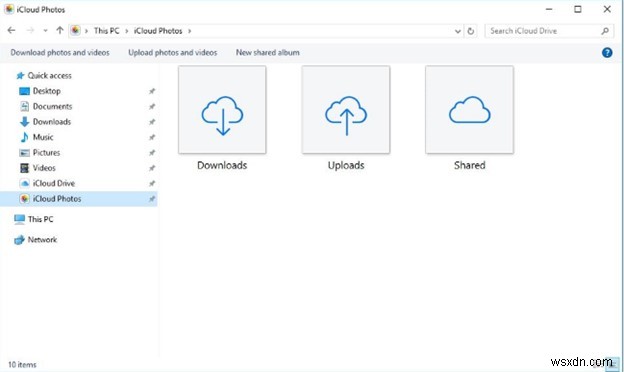Open the Uploads cloud folder thumbnail

coord(346,110)
